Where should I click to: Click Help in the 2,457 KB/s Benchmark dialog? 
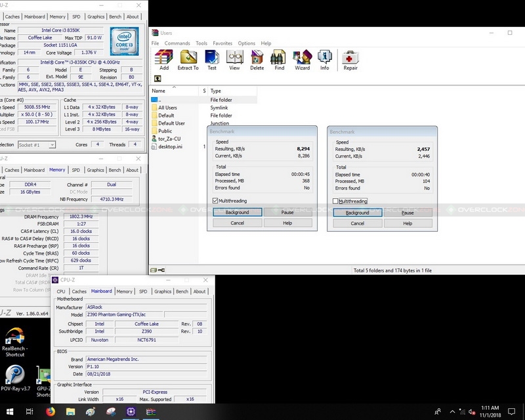(x=408, y=223)
